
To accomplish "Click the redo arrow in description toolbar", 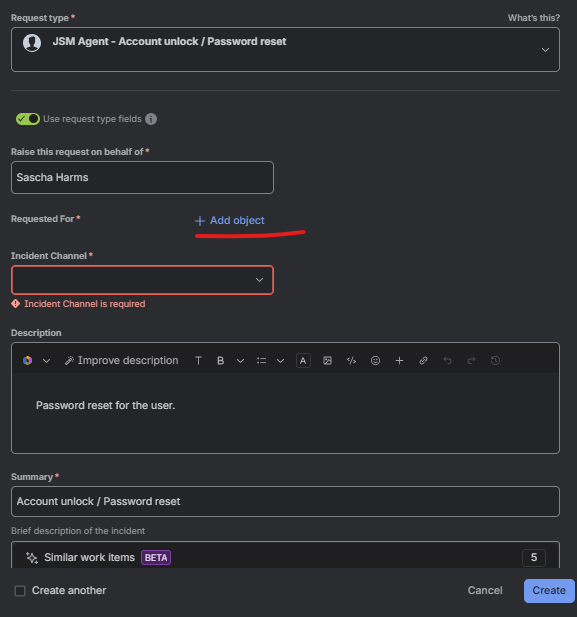I will pyautogui.click(x=471, y=360).
